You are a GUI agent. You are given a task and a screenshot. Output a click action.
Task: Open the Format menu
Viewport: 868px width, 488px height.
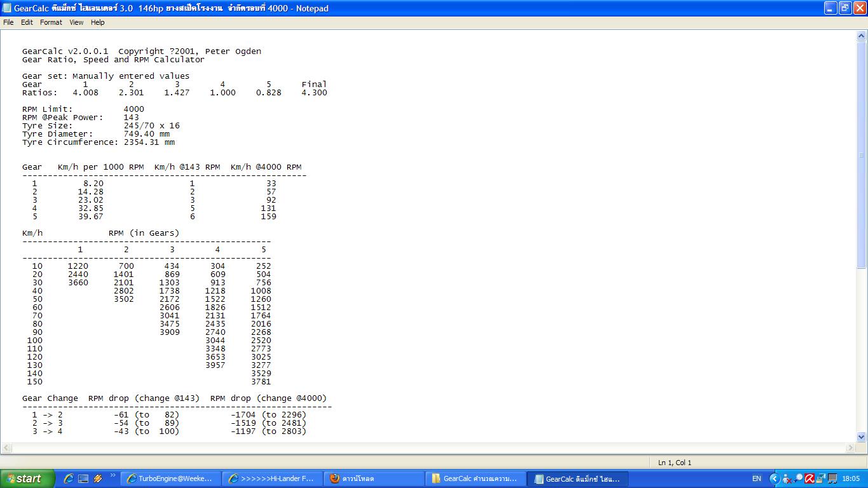coord(51,22)
